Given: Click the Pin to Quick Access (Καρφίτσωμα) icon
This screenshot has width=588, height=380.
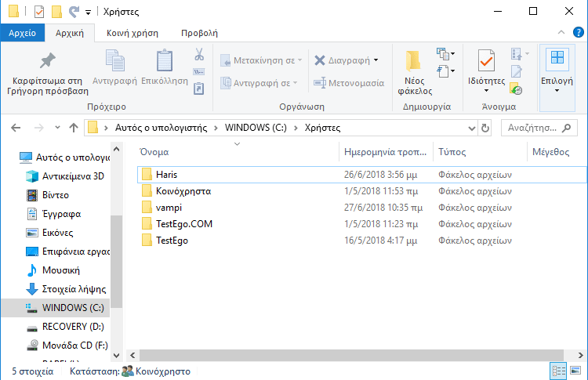Looking at the screenshot, I should (48, 60).
